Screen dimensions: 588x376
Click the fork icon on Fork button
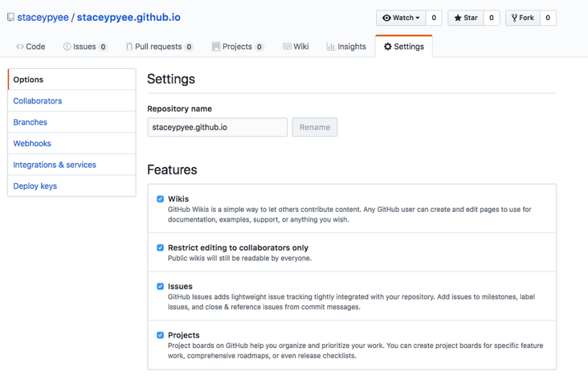click(514, 17)
